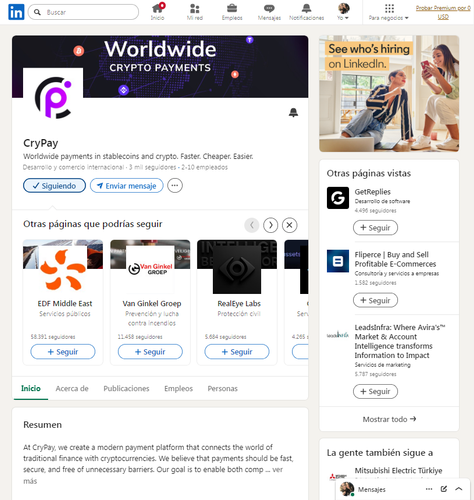Dismiss the suggested pages section
This screenshot has width=474, height=500.
(x=290, y=225)
